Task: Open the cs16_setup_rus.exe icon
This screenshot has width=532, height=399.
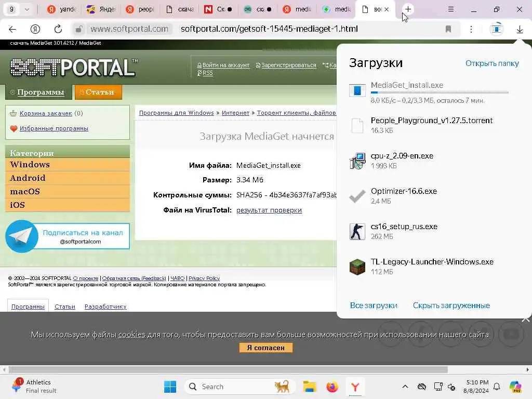Action: coord(357,231)
